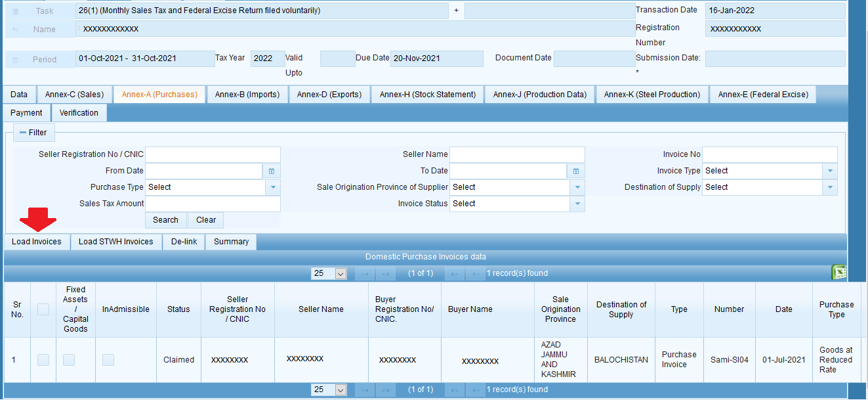
Task: Click Load Invoices button
Action: (37, 242)
